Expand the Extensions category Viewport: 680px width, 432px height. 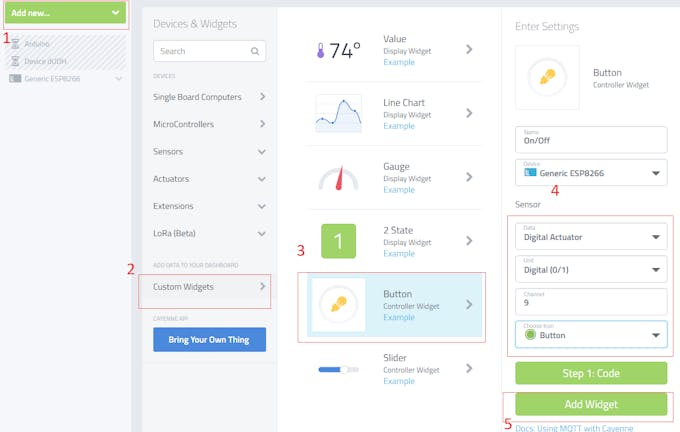click(x=209, y=206)
